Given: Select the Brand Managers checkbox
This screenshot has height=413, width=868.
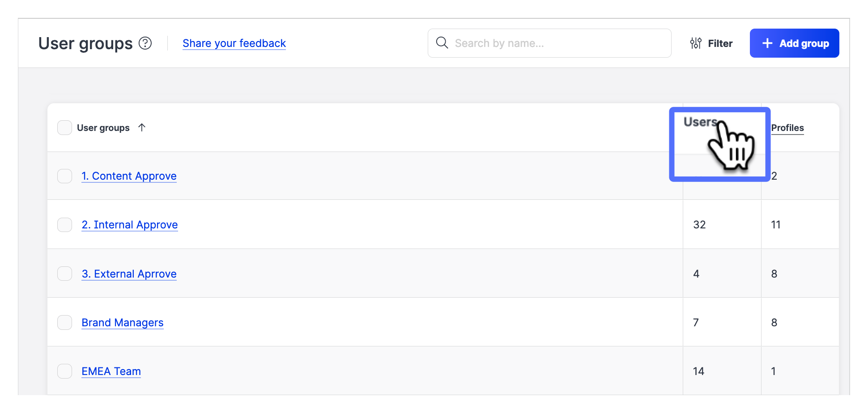Looking at the screenshot, I should 64,322.
